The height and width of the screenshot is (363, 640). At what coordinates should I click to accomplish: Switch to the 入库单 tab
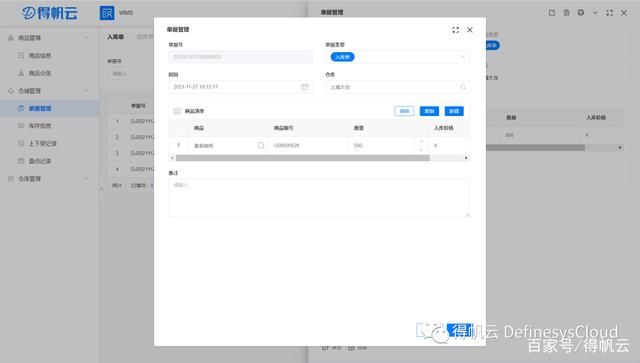point(116,37)
